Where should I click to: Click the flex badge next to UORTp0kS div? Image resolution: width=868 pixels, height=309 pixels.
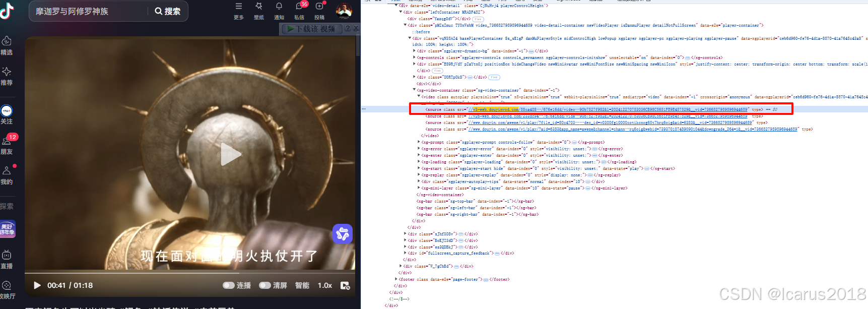(494, 77)
